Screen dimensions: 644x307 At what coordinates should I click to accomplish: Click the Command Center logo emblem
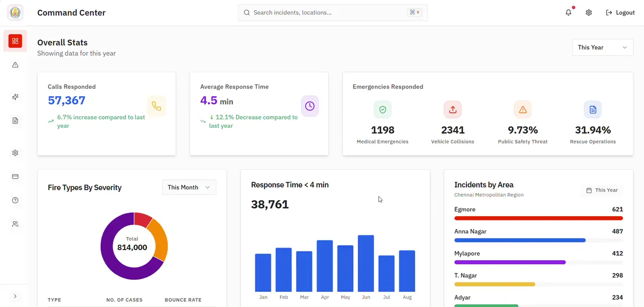(x=15, y=13)
